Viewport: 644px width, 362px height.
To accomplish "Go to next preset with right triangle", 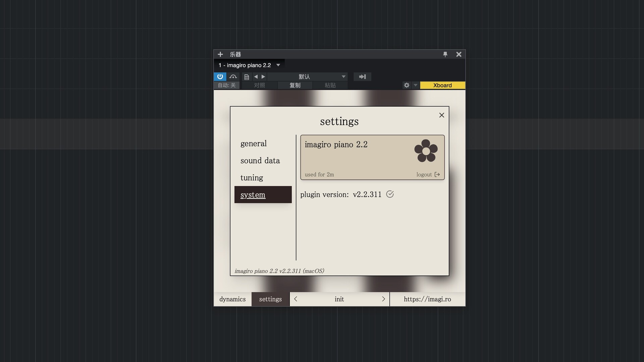I will (x=263, y=77).
